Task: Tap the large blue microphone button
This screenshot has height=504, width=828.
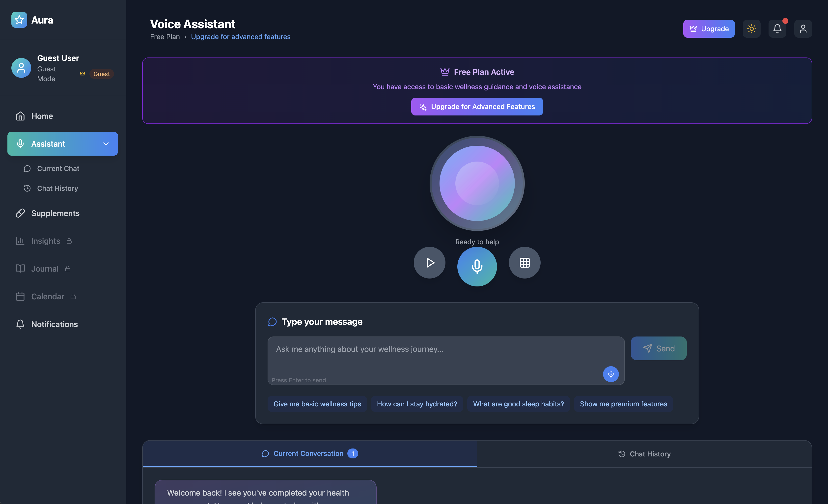Action: click(477, 266)
